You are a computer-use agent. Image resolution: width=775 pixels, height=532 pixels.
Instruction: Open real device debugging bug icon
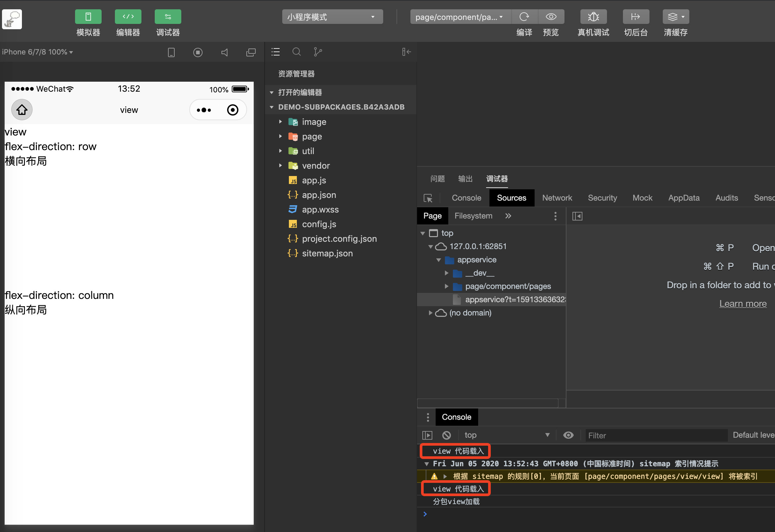[593, 17]
